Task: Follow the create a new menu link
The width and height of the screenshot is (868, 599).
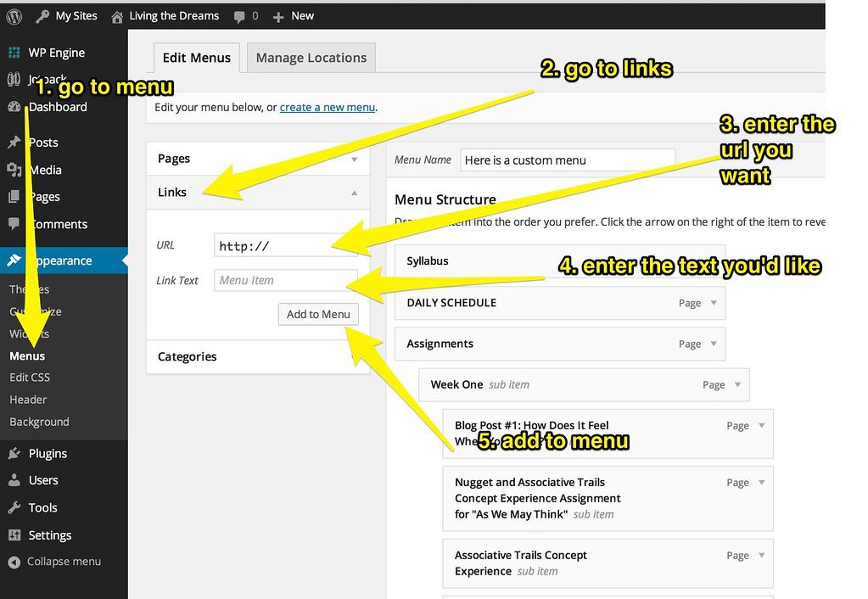Action: [x=328, y=108]
